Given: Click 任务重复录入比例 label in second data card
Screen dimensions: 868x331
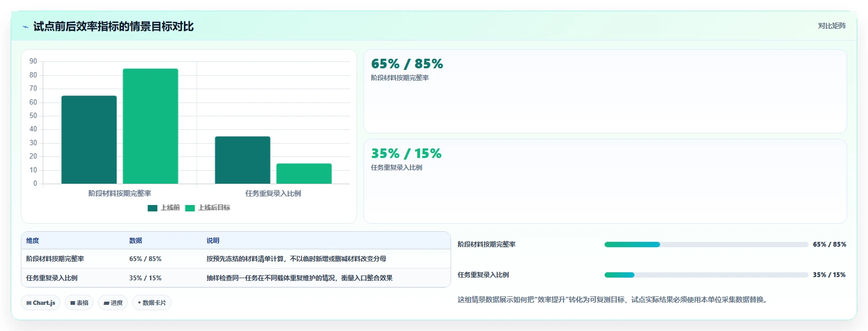Looking at the screenshot, I should click(397, 168).
